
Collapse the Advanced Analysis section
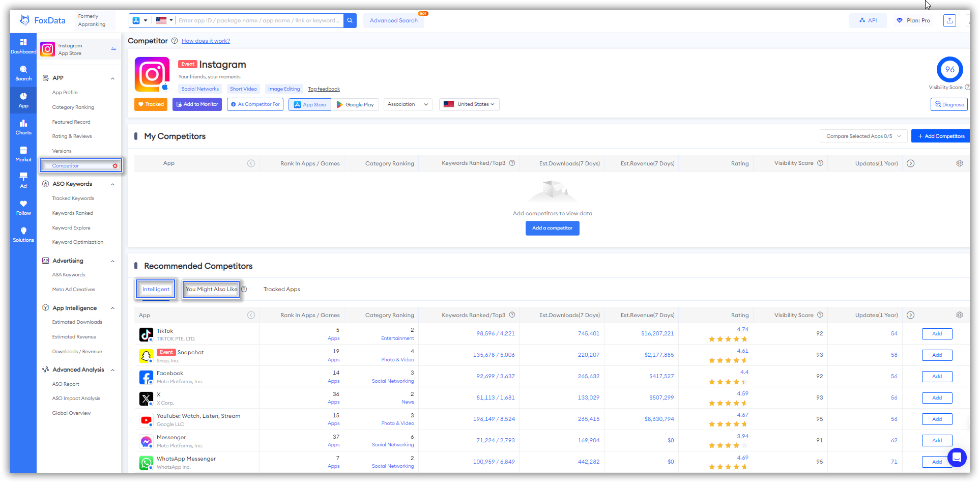[x=112, y=370]
